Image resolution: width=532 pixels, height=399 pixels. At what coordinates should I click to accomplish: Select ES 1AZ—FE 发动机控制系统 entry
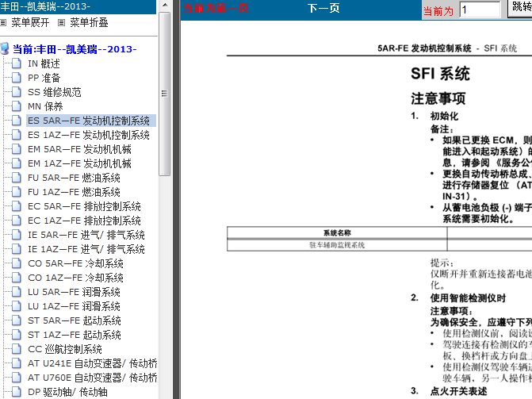click(89, 135)
